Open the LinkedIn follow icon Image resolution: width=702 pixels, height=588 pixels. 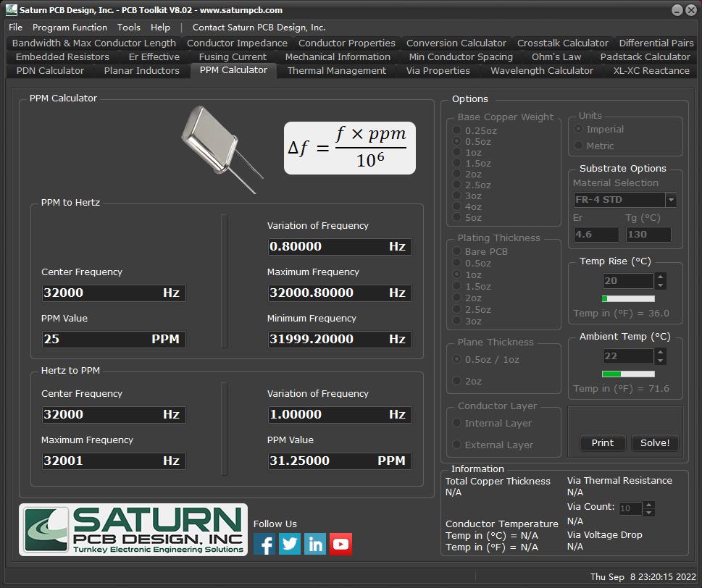point(315,544)
